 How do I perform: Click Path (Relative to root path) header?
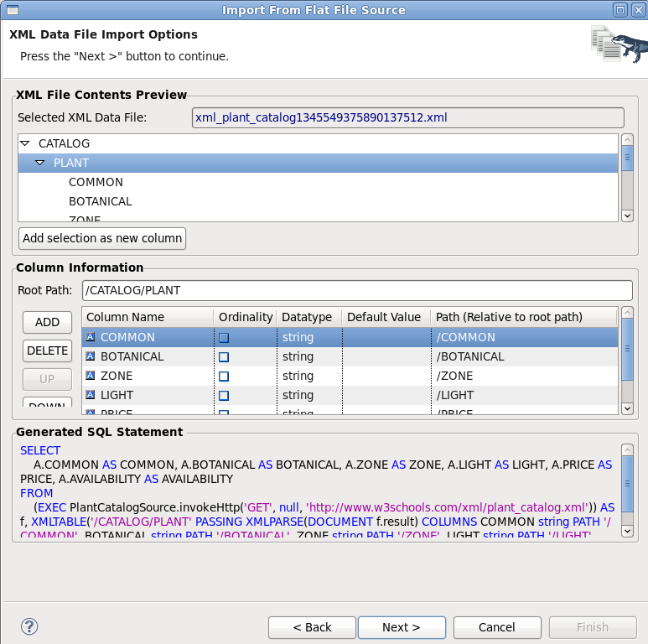524,317
